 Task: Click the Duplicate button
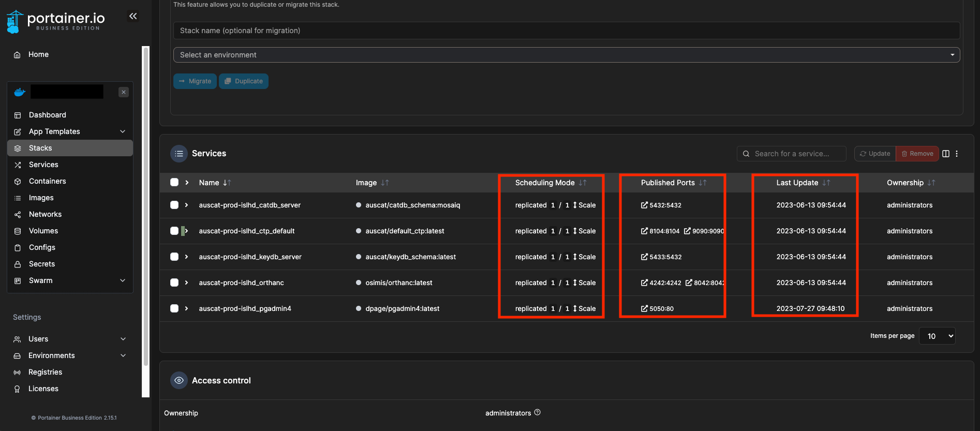click(244, 81)
